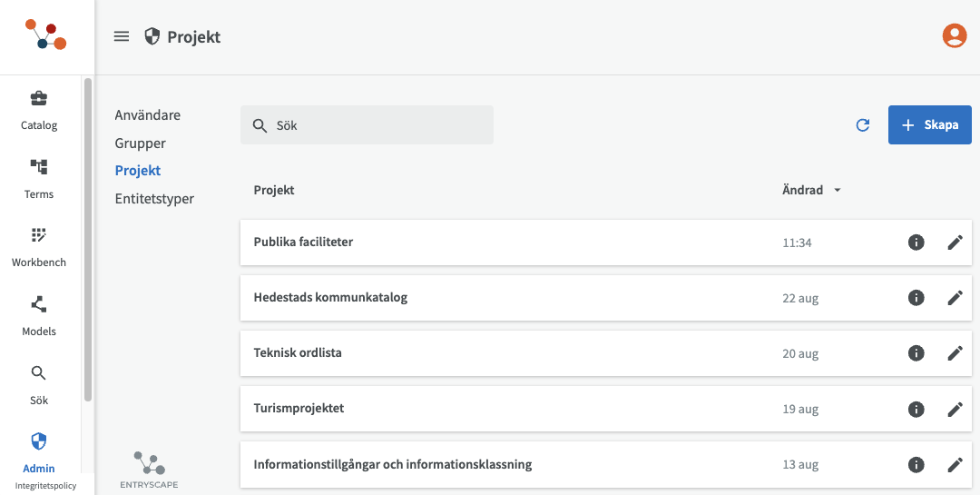Screen dimensions: 980x495
Task: Open Entitetstyper in the admin menu
Action: click(x=154, y=199)
